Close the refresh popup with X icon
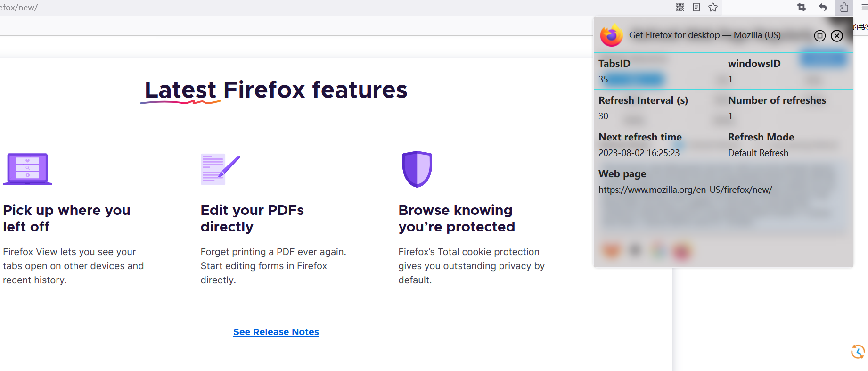The image size is (868, 371). pos(837,36)
